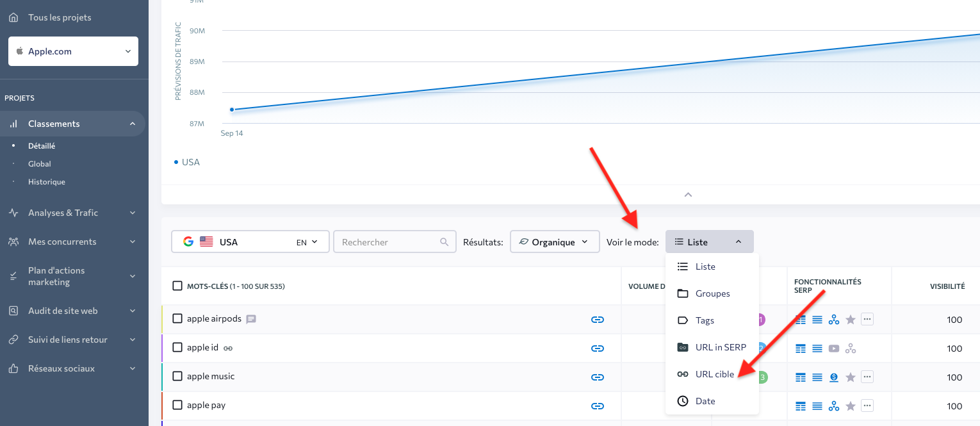Tick the apple id checkbox
Viewport: 980px width, 426px height.
(x=177, y=347)
